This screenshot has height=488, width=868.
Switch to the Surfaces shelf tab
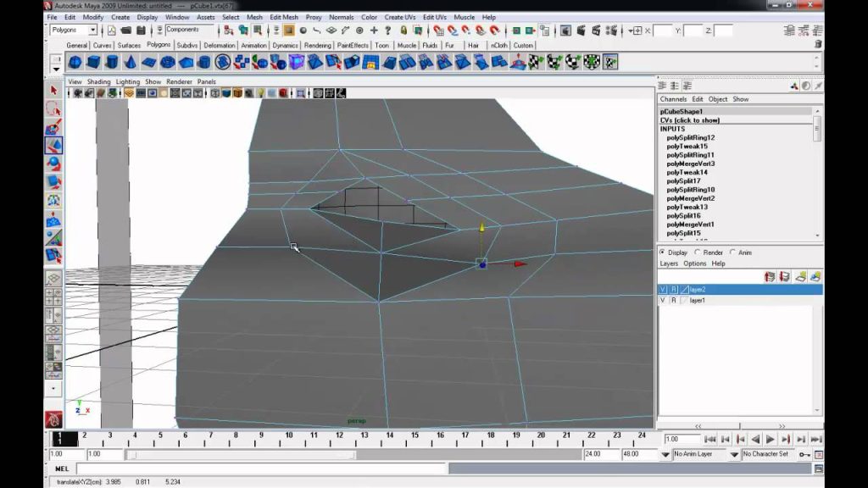(x=129, y=46)
